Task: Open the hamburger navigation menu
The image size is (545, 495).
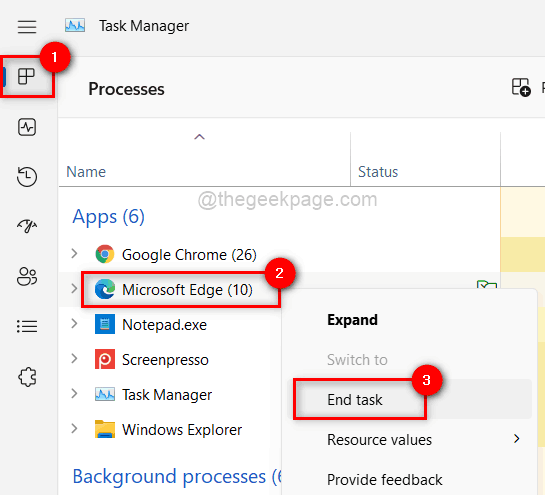Action: tap(27, 27)
